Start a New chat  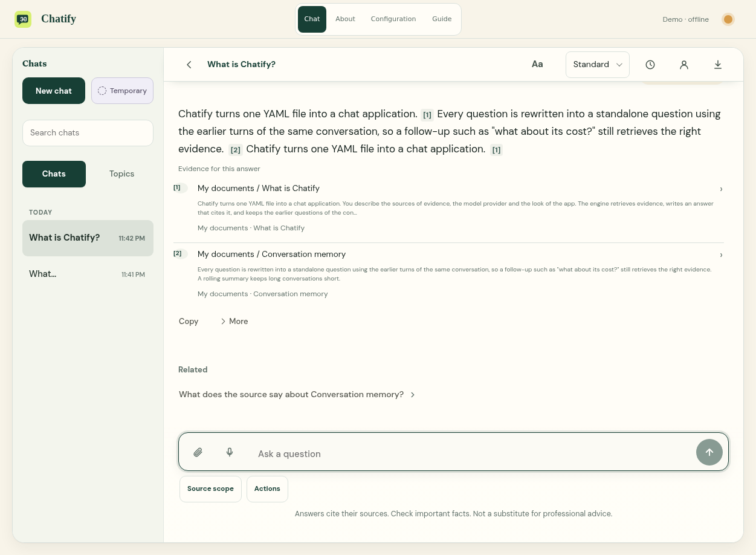(54, 91)
